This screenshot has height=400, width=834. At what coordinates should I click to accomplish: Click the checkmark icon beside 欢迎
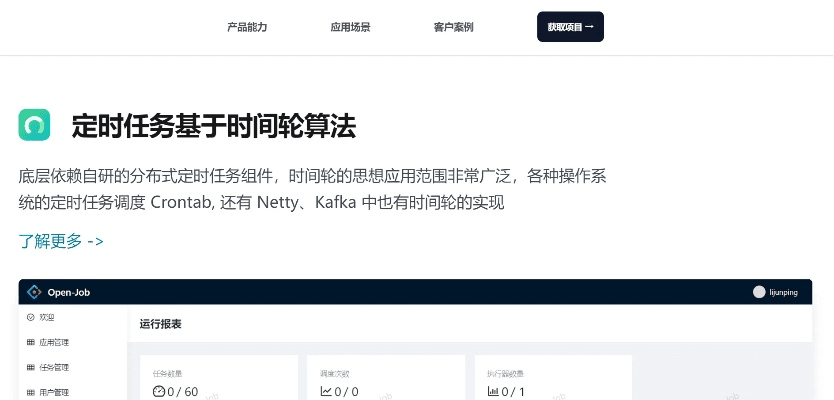tap(30, 318)
